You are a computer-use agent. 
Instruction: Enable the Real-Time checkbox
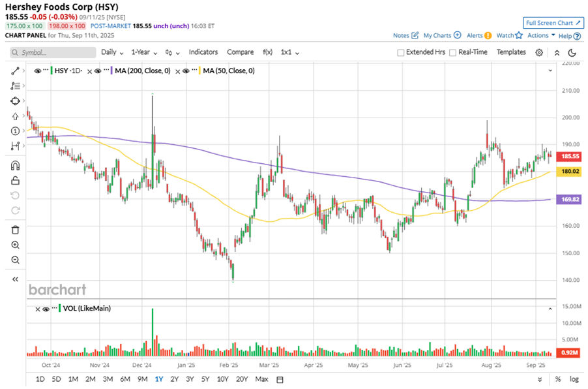coord(452,53)
